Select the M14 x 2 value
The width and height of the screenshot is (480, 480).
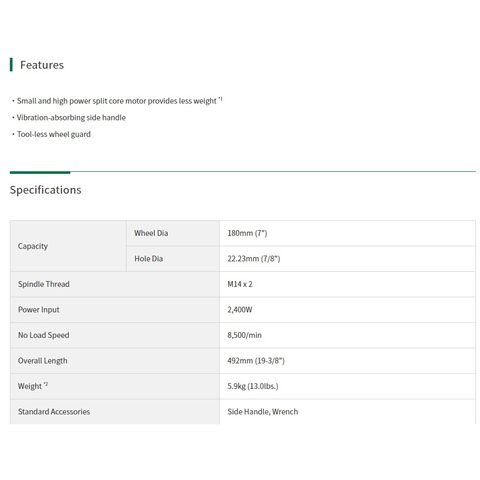[240, 284]
